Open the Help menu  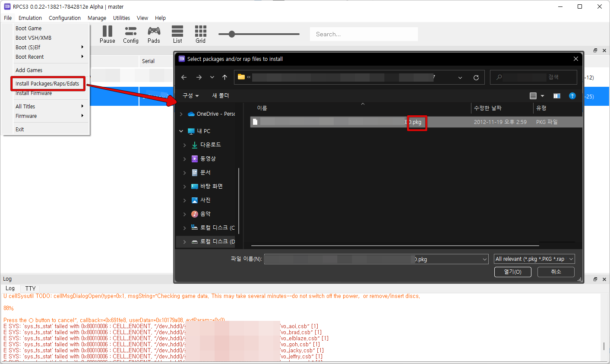click(x=160, y=18)
